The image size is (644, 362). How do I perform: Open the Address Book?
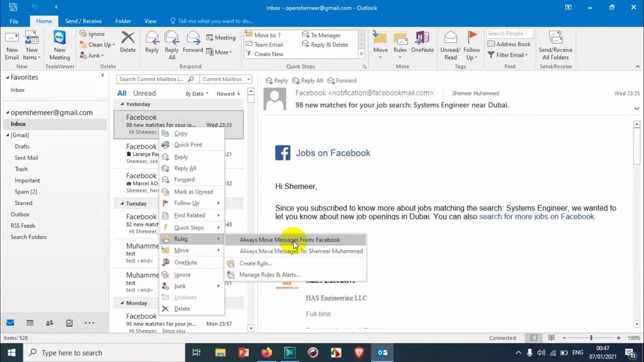coord(509,44)
